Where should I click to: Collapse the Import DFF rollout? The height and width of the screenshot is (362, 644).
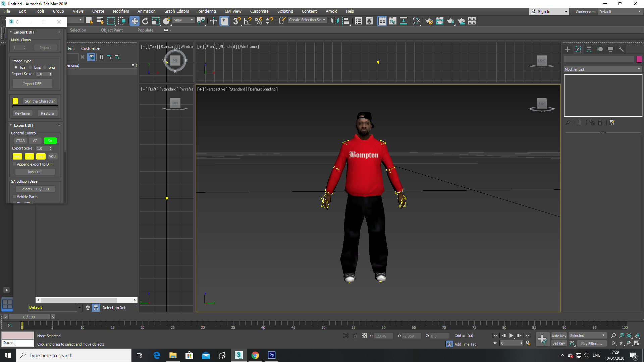coord(24,32)
